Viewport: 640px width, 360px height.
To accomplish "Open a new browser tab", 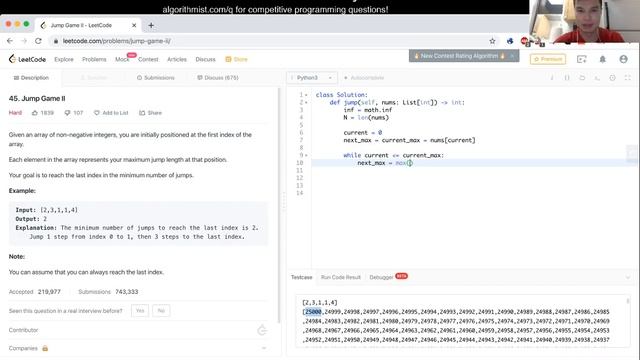I will coord(151,25).
